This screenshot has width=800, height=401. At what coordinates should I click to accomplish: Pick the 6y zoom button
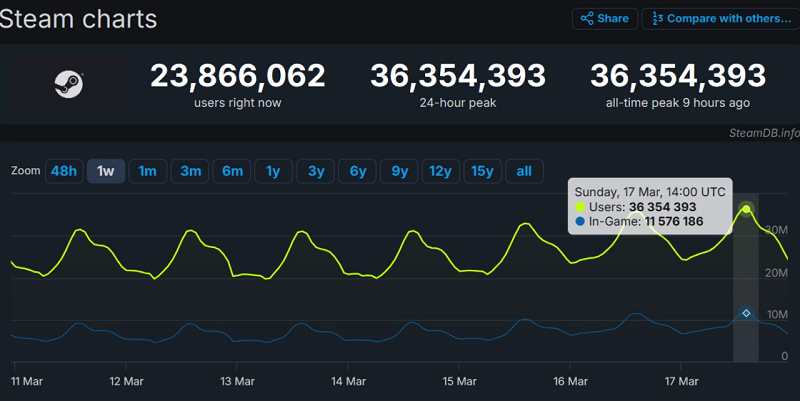357,171
